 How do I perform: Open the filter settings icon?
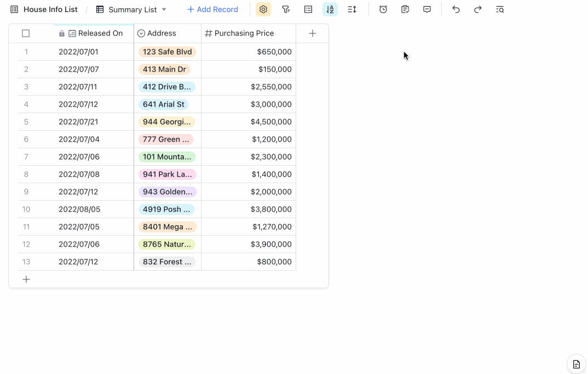click(x=286, y=9)
